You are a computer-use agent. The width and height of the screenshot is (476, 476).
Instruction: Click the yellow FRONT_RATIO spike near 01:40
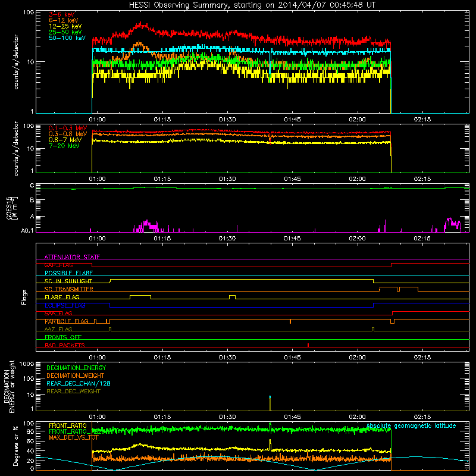[x=270, y=444]
